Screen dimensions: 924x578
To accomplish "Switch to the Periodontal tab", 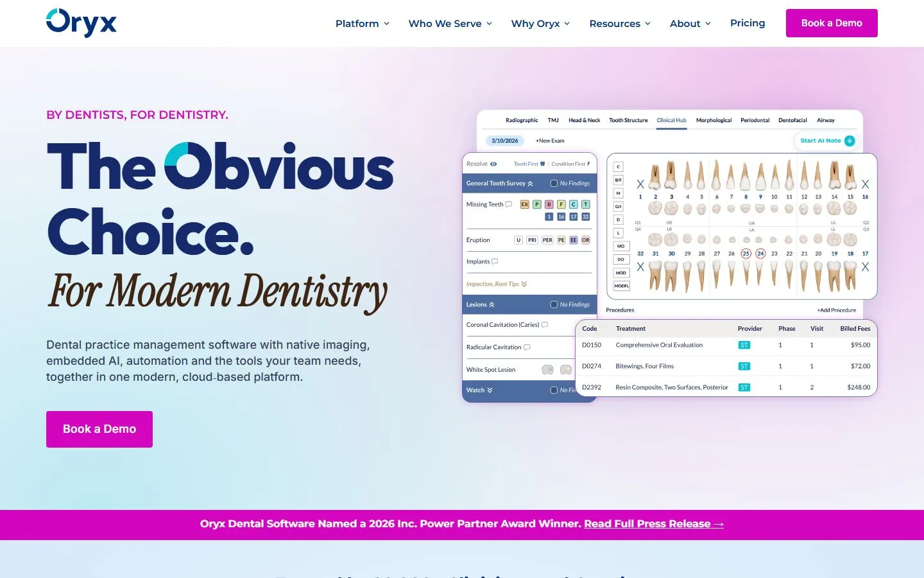I will coord(755,120).
